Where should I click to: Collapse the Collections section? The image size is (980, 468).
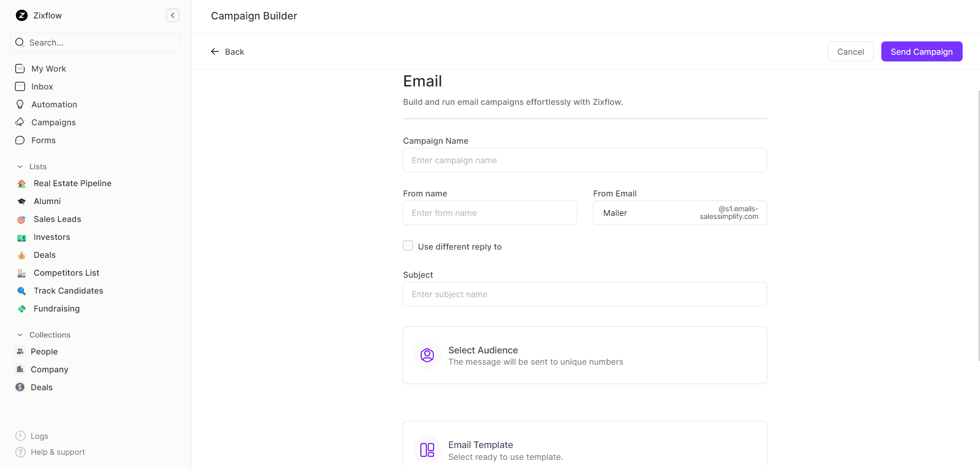tap(19, 335)
